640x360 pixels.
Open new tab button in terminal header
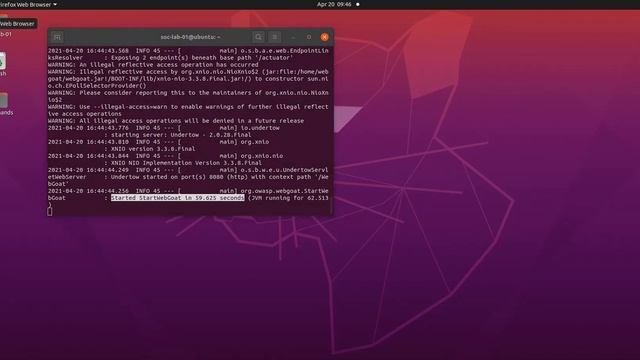pyautogui.click(x=57, y=37)
